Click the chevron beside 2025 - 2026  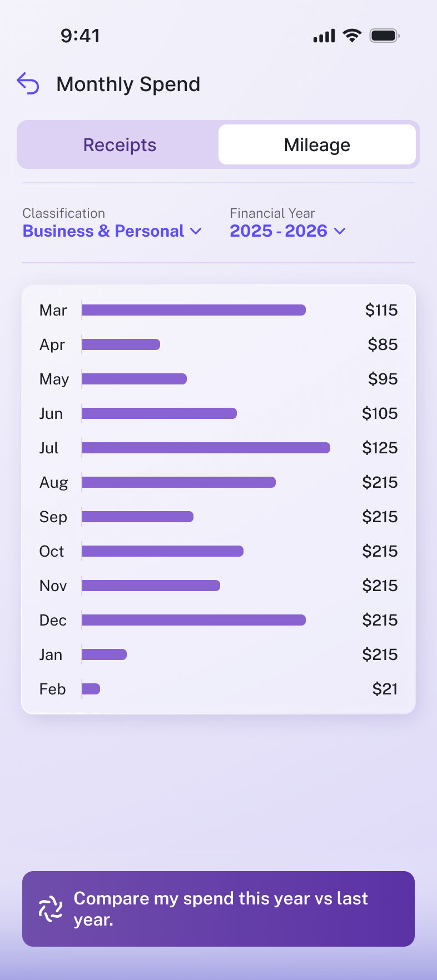(x=340, y=231)
